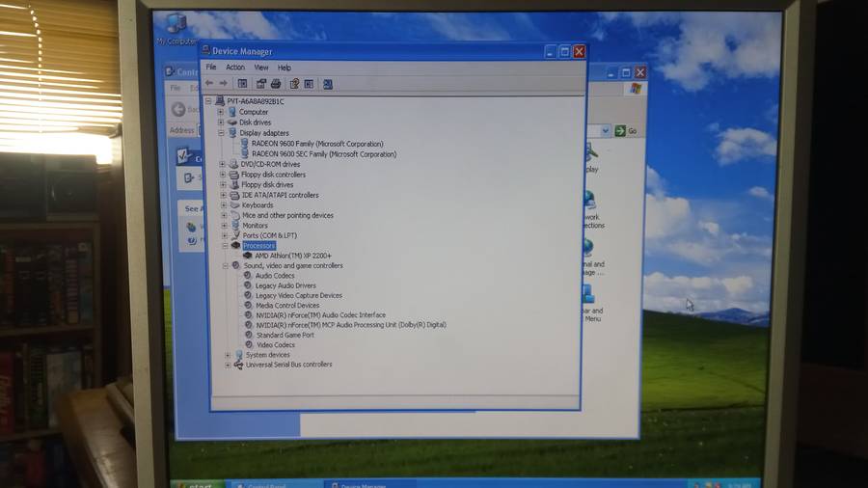Open the View menu
Image resolution: width=868 pixels, height=488 pixels.
(x=261, y=68)
